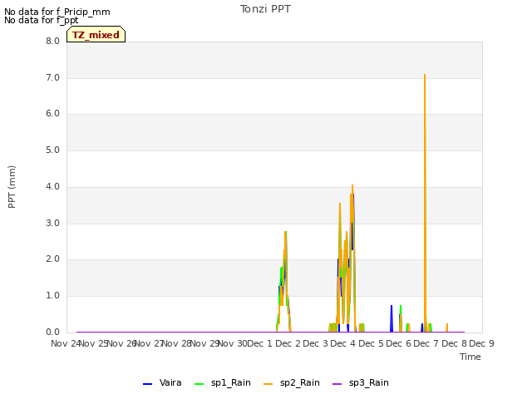
Task: Click the 1.0 y-axis tick label
Action: 52,296
